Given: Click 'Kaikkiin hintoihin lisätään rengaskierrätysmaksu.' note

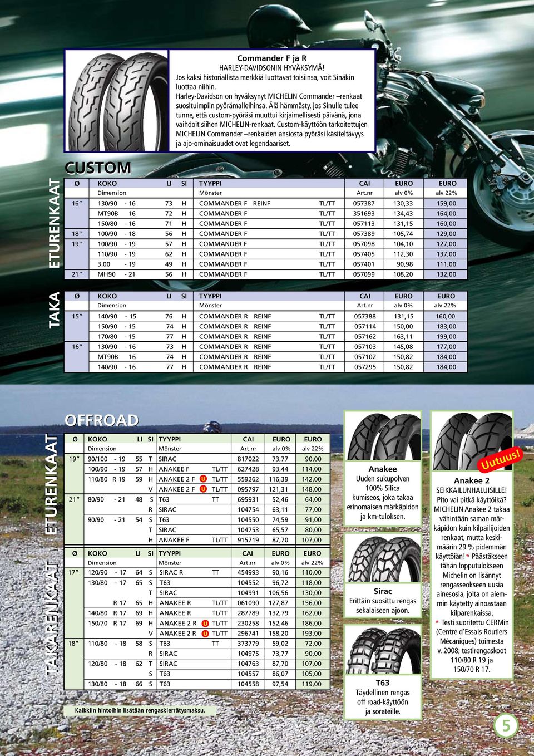Looking at the screenshot, I should pos(140,710).
